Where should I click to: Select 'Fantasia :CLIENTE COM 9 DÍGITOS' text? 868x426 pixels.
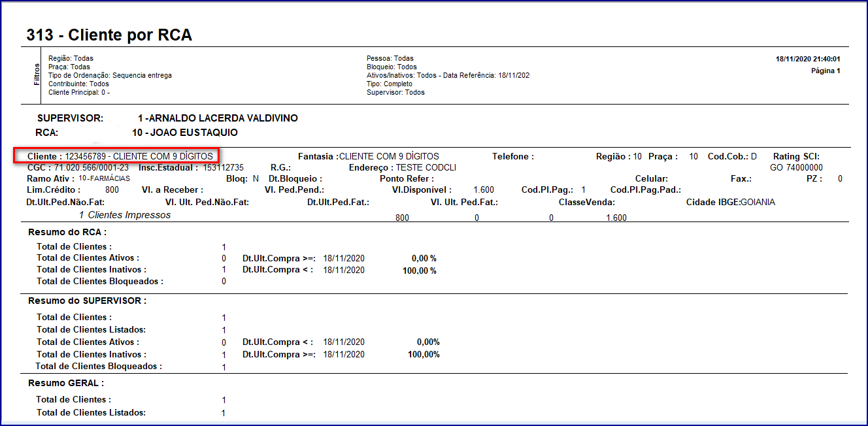[x=369, y=157]
